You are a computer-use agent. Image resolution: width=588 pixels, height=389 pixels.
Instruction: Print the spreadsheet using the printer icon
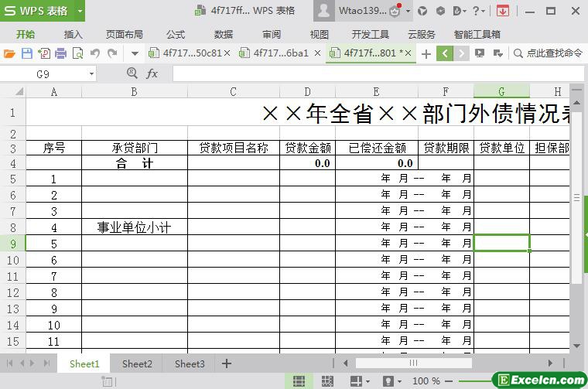(x=61, y=53)
